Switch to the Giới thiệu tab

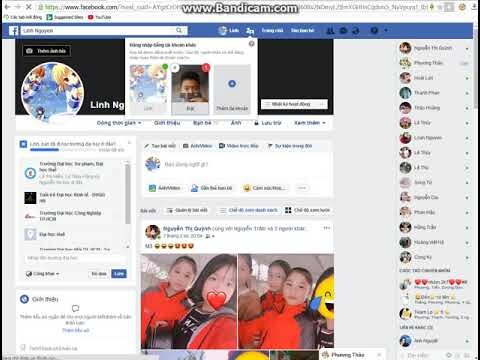coord(167,123)
